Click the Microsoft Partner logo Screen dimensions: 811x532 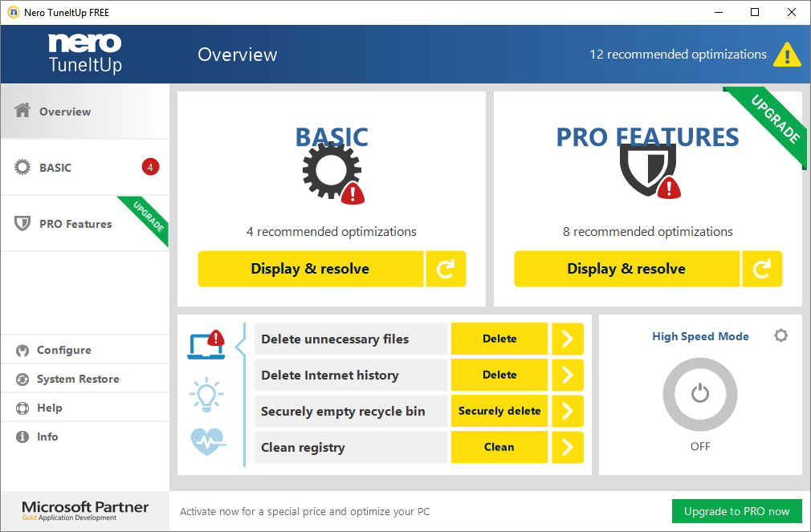[85, 511]
